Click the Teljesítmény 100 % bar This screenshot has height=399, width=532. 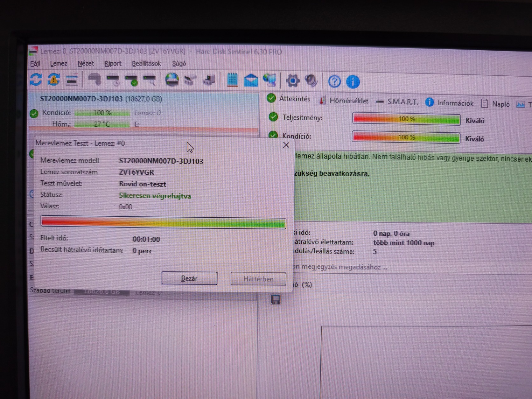pyautogui.click(x=406, y=119)
